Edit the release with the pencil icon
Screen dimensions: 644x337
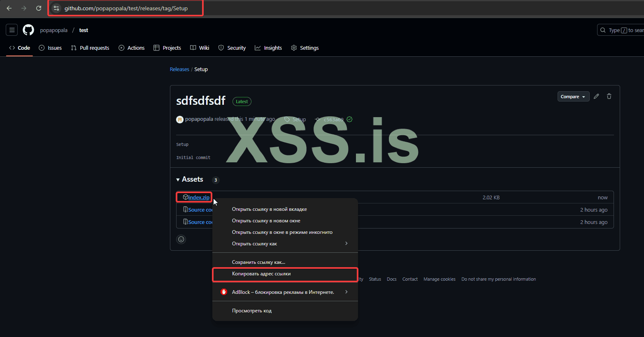click(596, 96)
